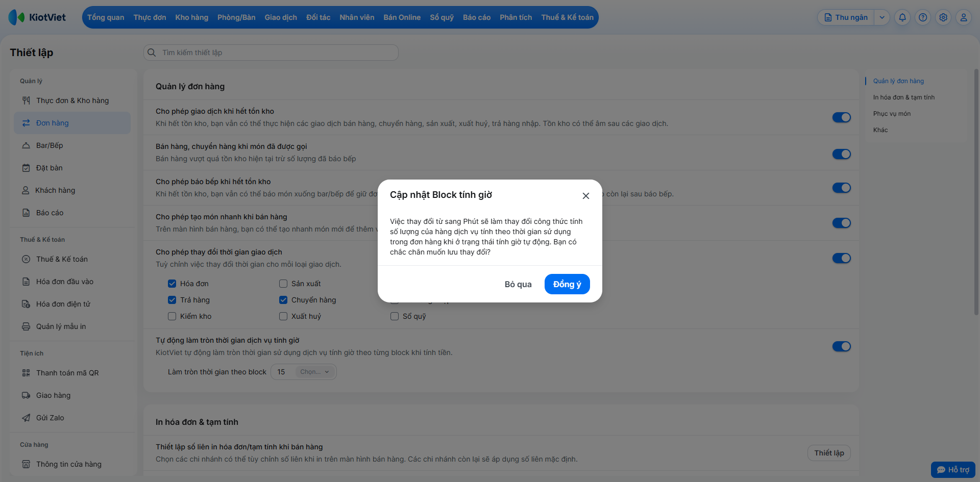Click the Bar/Bếp cloche icon
This screenshot has width=980, height=482.
[x=26, y=145]
